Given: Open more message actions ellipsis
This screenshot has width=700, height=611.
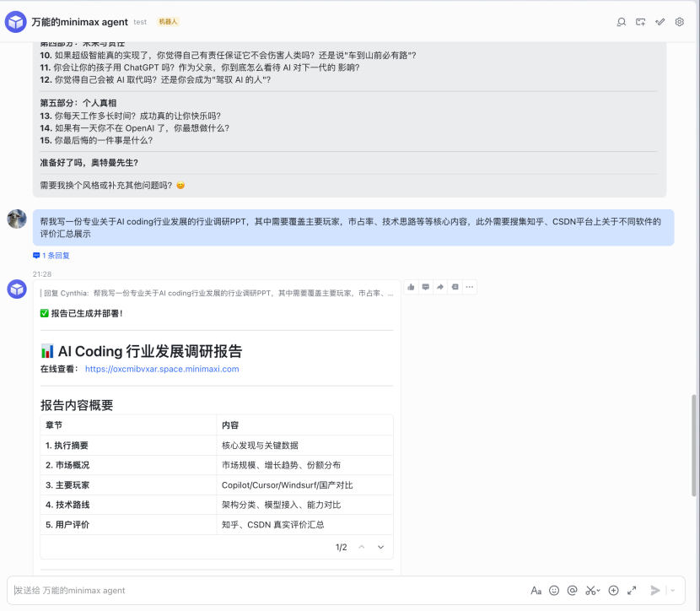Looking at the screenshot, I should pyautogui.click(x=469, y=287).
